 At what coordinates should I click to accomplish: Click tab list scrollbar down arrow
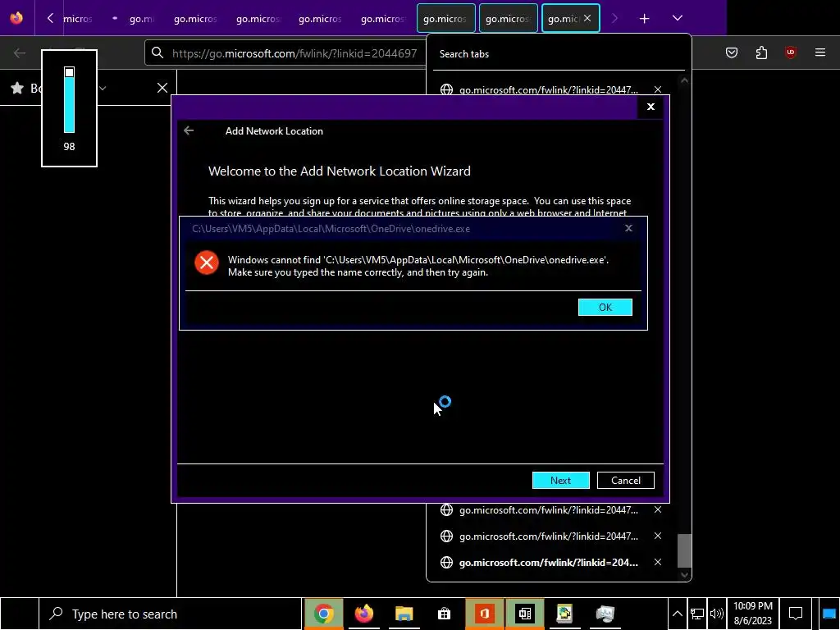click(x=684, y=574)
